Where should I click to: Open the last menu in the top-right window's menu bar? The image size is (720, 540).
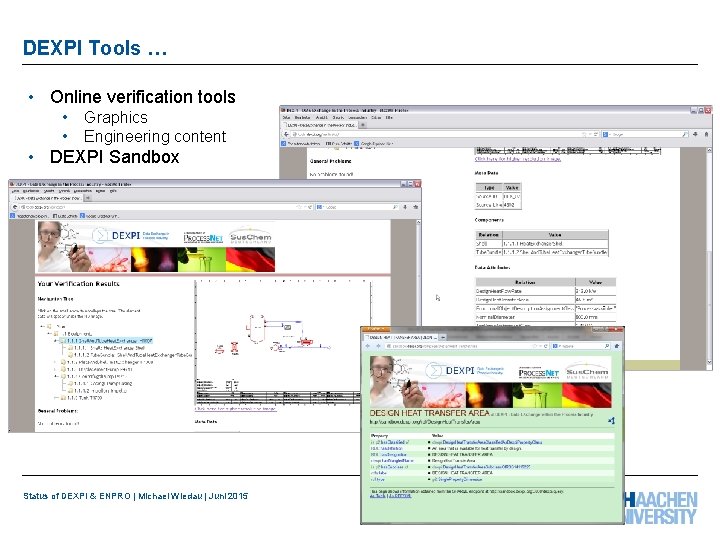(x=389, y=118)
